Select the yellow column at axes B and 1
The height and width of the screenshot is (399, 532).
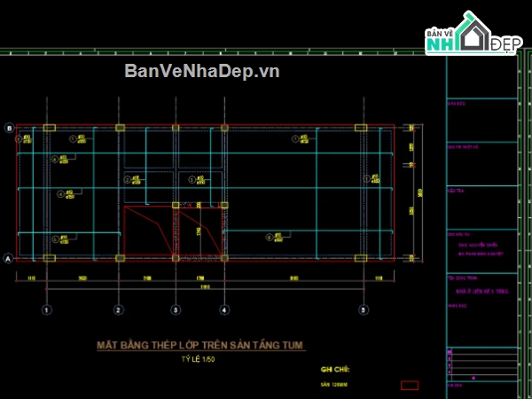pos(50,128)
